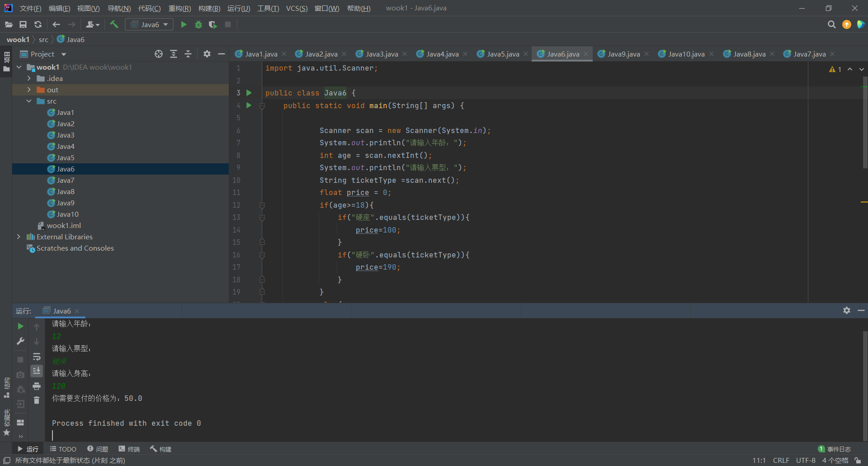Click the Build project hammer icon
This screenshot has width=868, height=466.
(114, 24)
